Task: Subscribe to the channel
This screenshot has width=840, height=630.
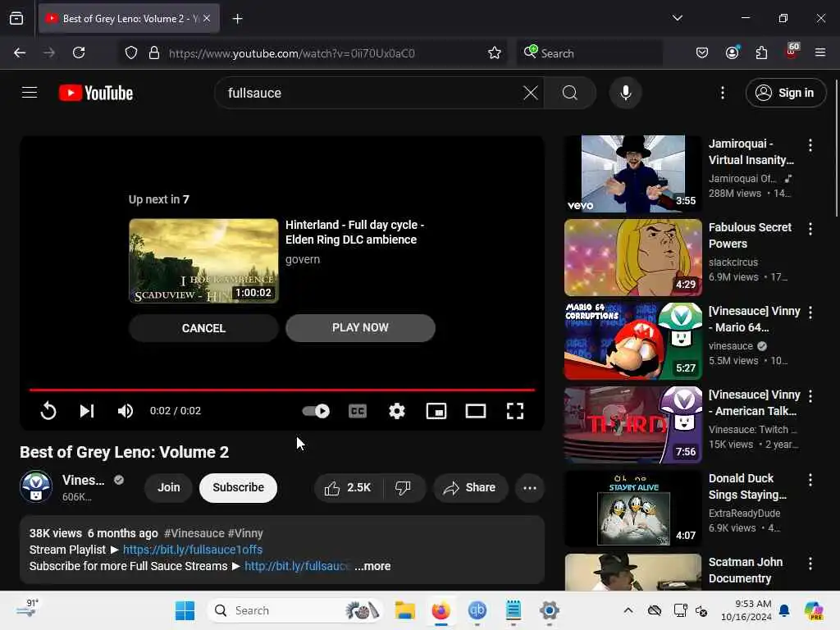Action: (x=239, y=487)
